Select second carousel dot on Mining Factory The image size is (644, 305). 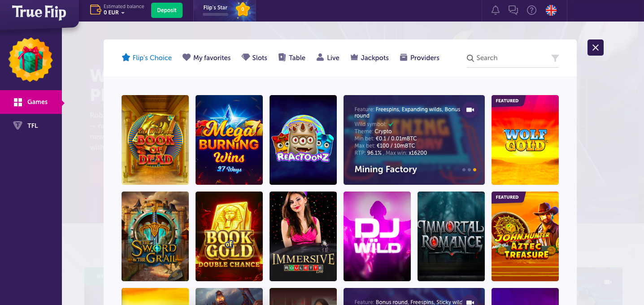(469, 170)
